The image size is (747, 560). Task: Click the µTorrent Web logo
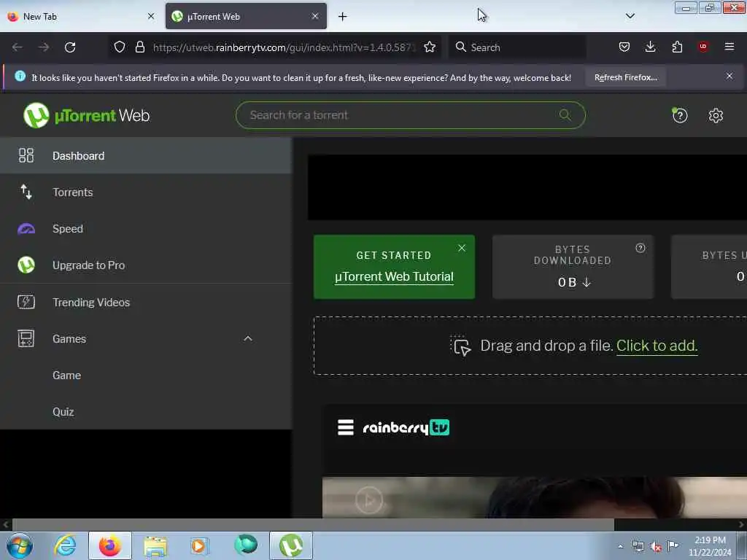(86, 115)
